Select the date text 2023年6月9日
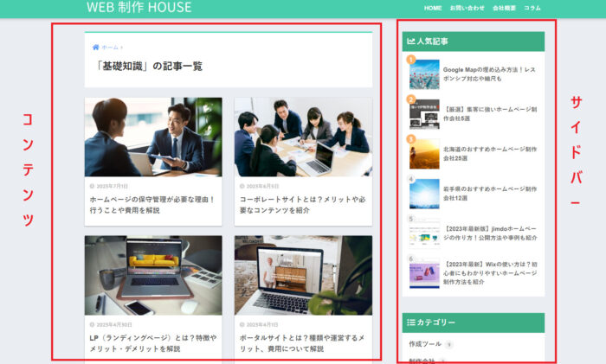This screenshot has width=606, height=364. pos(262,186)
